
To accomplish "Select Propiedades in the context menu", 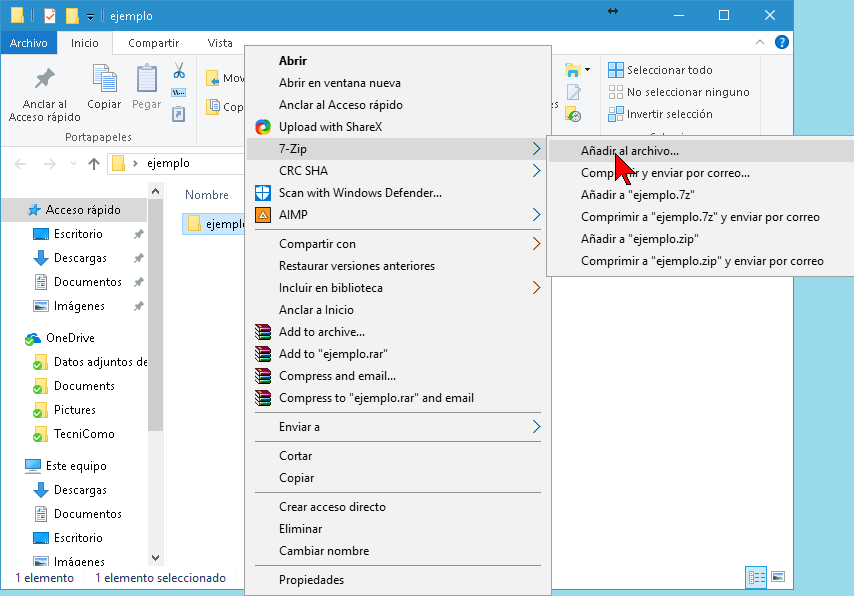I will (398, 580).
